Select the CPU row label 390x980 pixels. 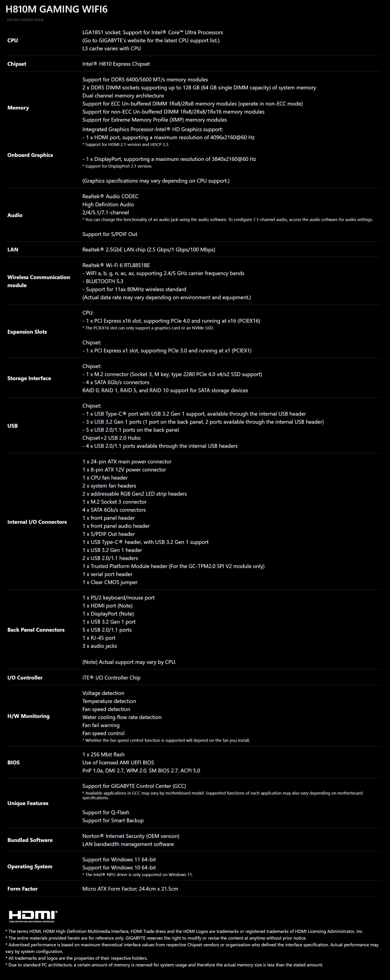pyautogui.click(x=13, y=40)
